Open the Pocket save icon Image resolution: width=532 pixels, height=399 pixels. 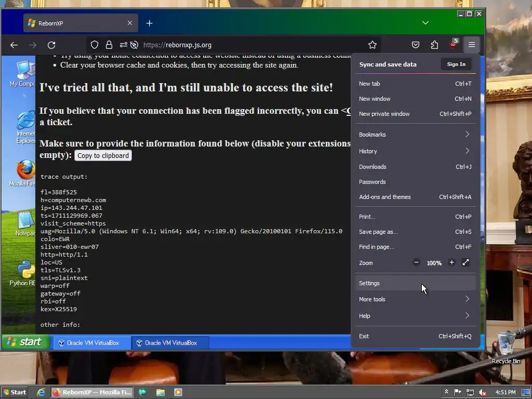pos(416,45)
